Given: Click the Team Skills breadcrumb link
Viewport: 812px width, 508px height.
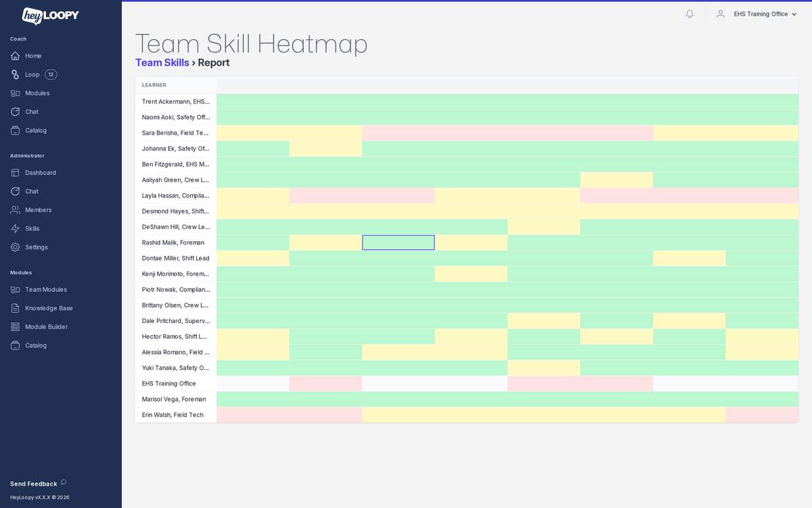Looking at the screenshot, I should click(x=162, y=62).
